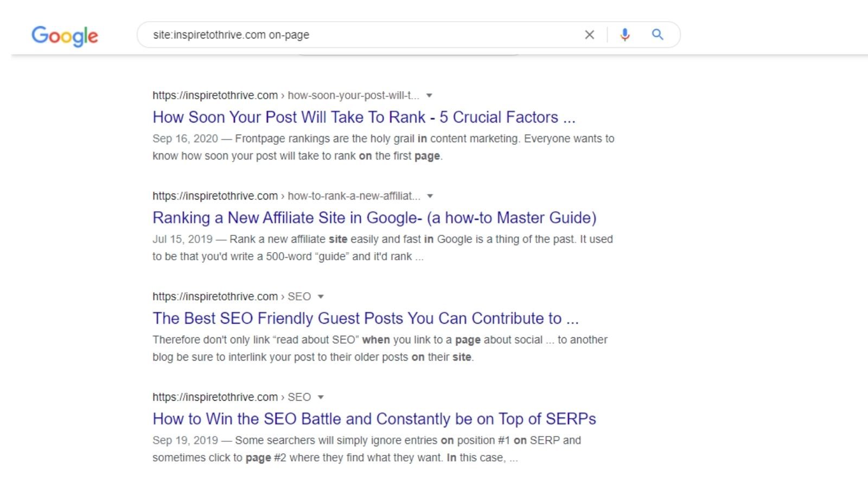Click snippet text starting 'Therefore don't only link'
This screenshot has width=868, height=488.
(x=380, y=349)
